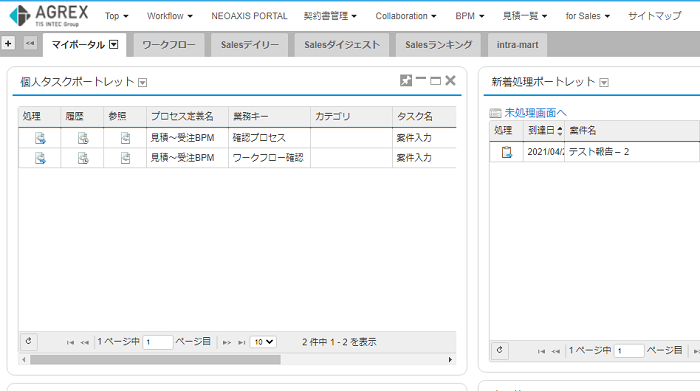Open process icon for 確認プロセス row
The image size is (700, 391).
(40, 138)
